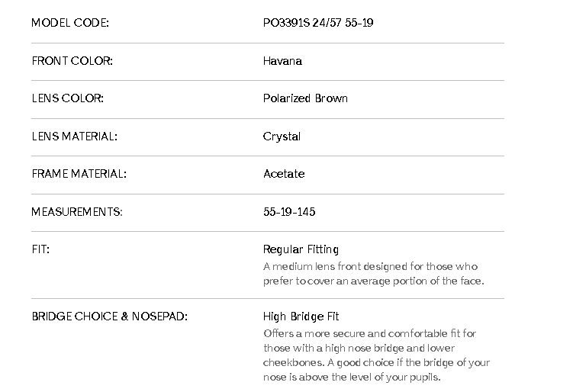Click the FRAME MATERIAL label
The height and width of the screenshot is (392, 573).
pyautogui.click(x=79, y=174)
